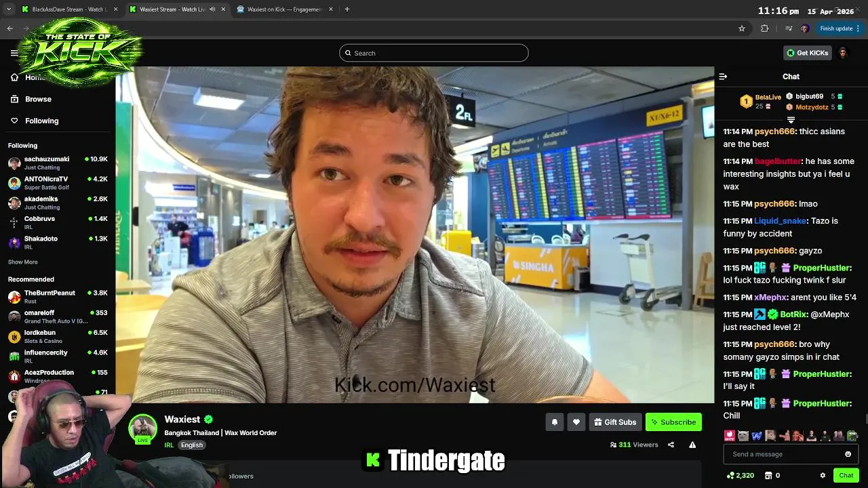This screenshot has width=868, height=488.
Task: Open chat shop store icon
Action: pos(768,476)
